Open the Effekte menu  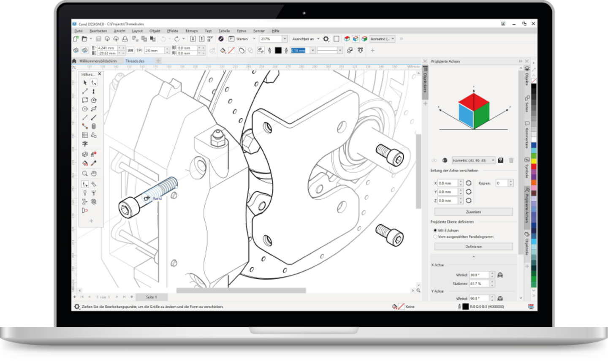pyautogui.click(x=172, y=31)
